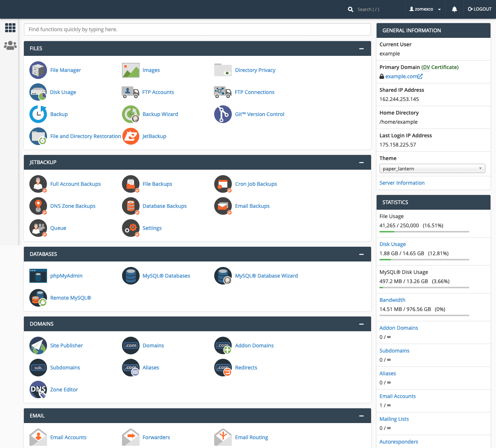Open the Server Information link
The width and height of the screenshot is (496, 448).
[402, 183]
